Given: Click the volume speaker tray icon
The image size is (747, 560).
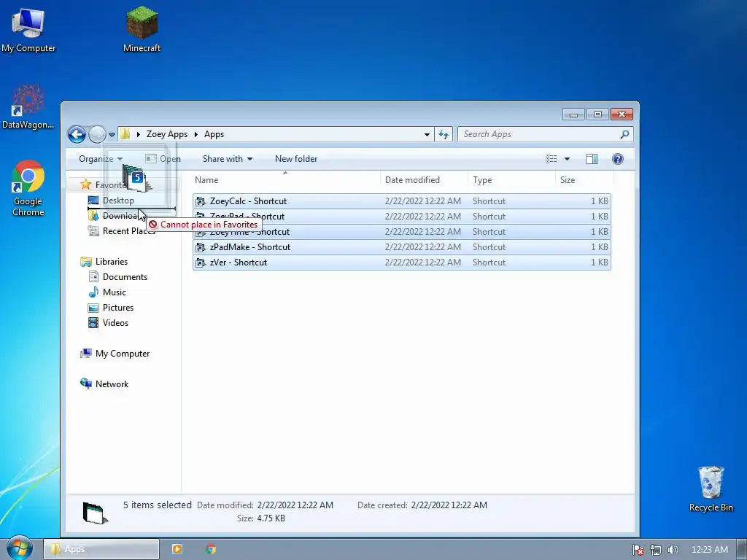Looking at the screenshot, I should (x=673, y=550).
